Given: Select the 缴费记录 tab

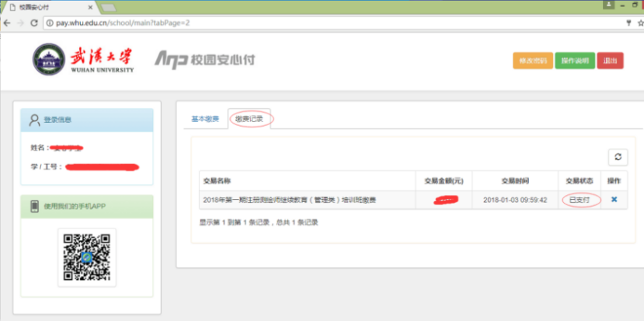Looking at the screenshot, I should click(249, 120).
